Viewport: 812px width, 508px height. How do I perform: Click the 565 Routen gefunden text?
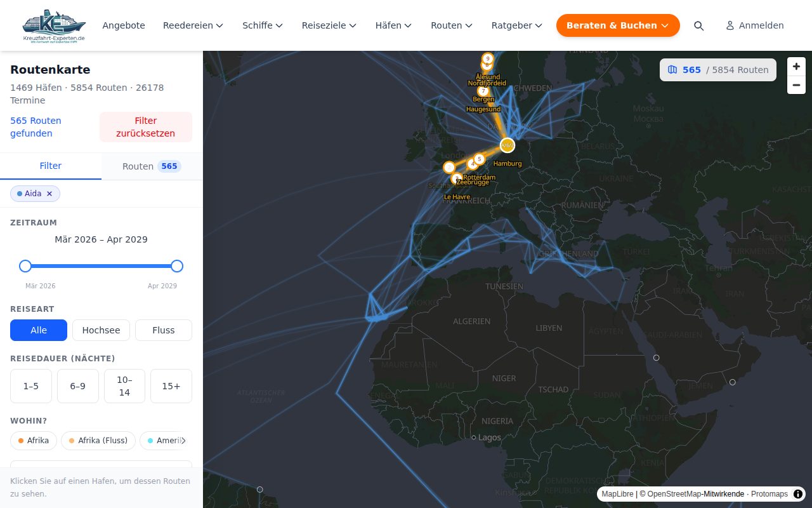pos(36,127)
